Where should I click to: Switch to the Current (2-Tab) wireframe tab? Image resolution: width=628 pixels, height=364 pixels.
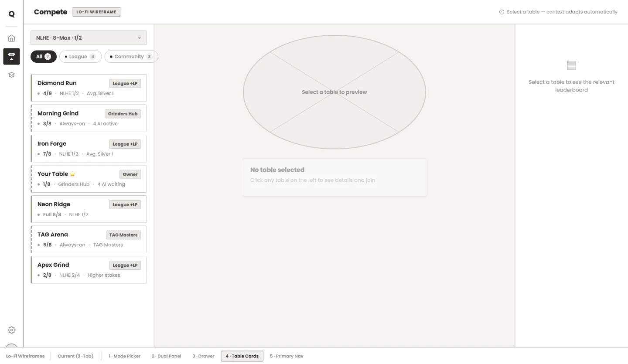point(75,356)
